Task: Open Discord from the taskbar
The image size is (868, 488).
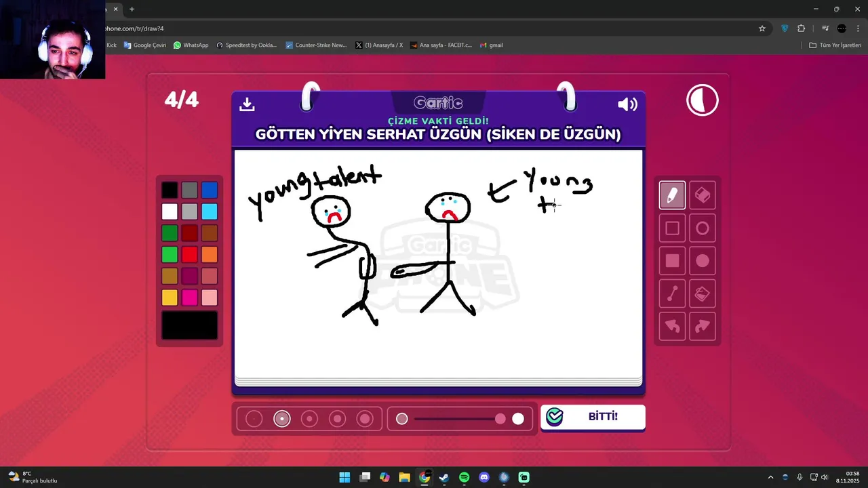Action: [x=484, y=477]
